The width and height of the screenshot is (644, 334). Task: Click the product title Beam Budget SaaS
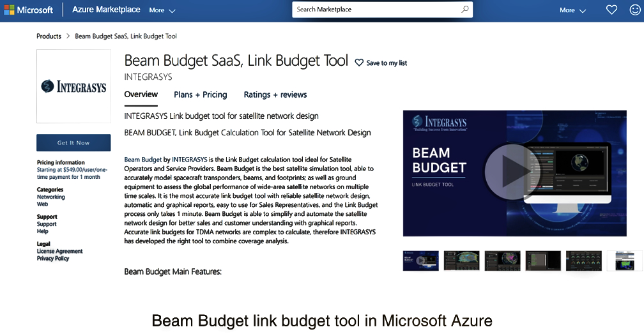236,61
